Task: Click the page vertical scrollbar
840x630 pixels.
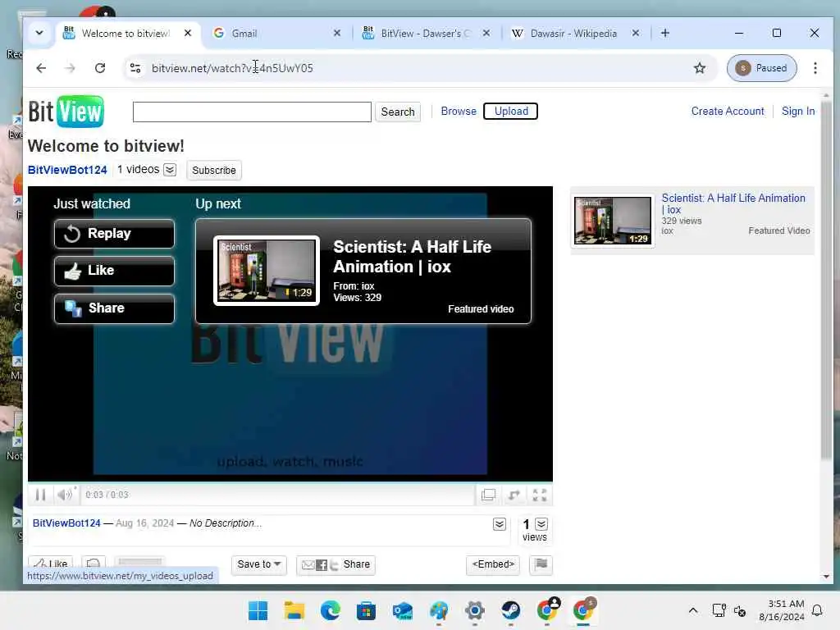Action: coord(826,279)
